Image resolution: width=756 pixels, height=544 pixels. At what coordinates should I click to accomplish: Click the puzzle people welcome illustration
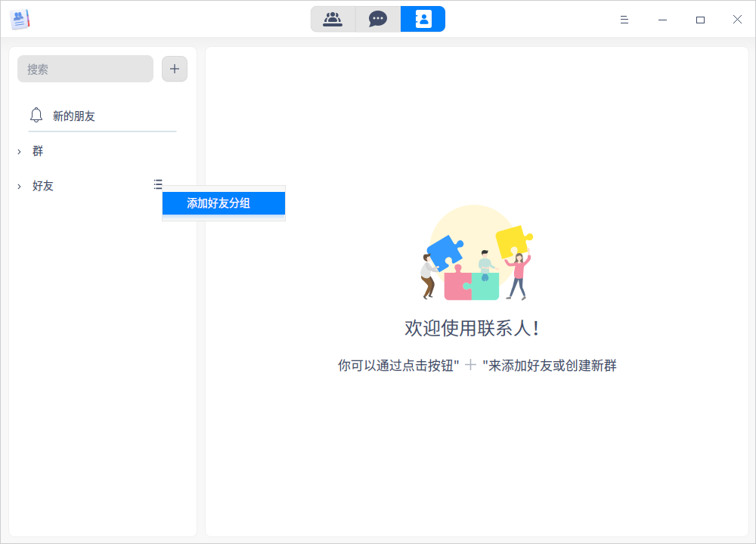(x=476, y=253)
